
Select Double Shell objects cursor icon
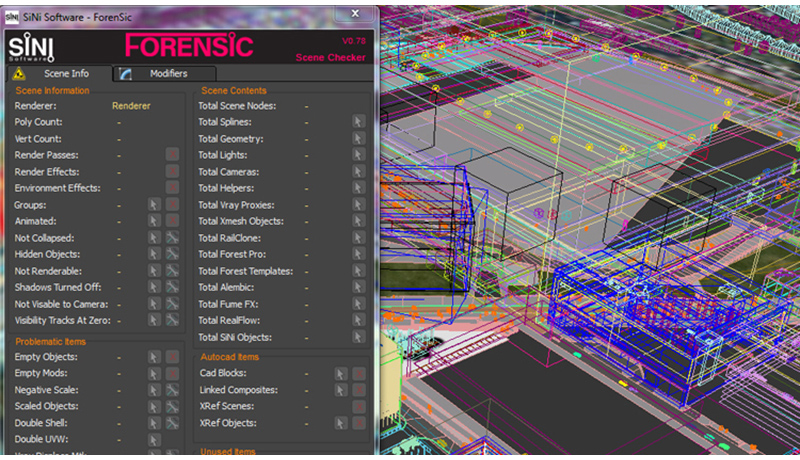pos(154,423)
